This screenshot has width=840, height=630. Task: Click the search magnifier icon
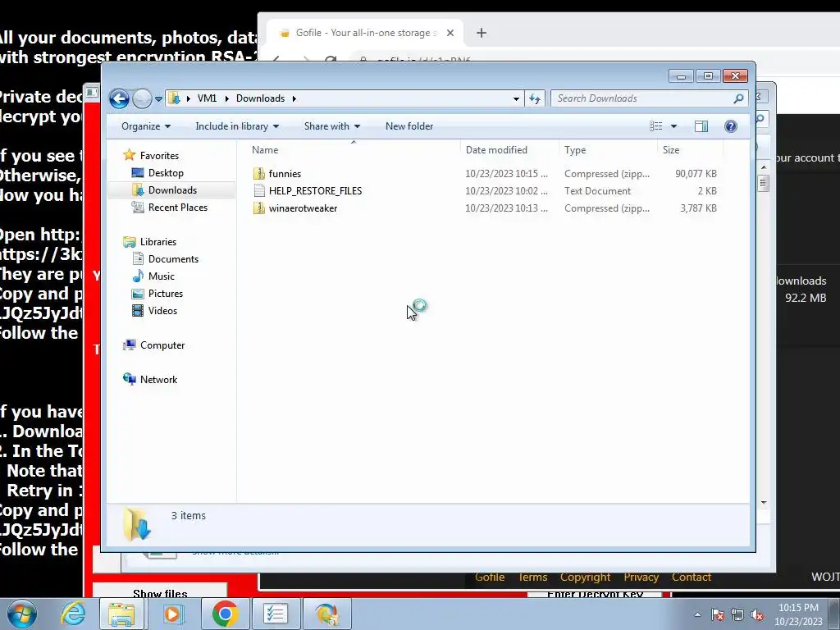click(739, 98)
